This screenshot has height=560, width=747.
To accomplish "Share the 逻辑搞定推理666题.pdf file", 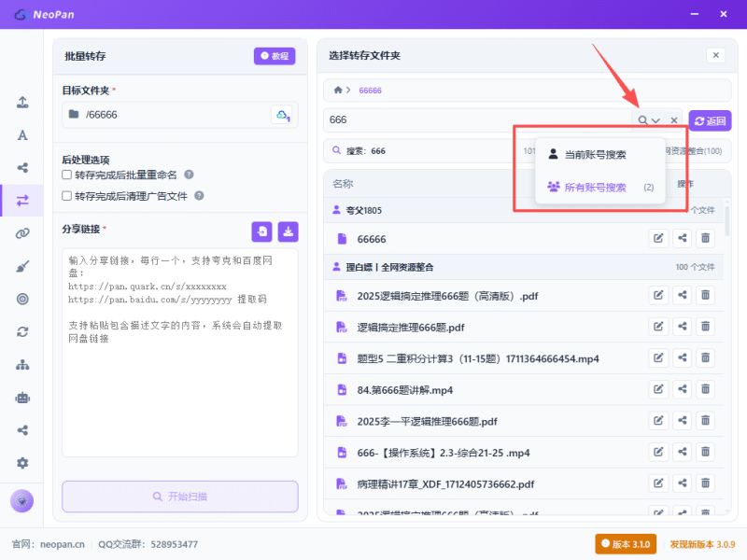I will click(683, 328).
